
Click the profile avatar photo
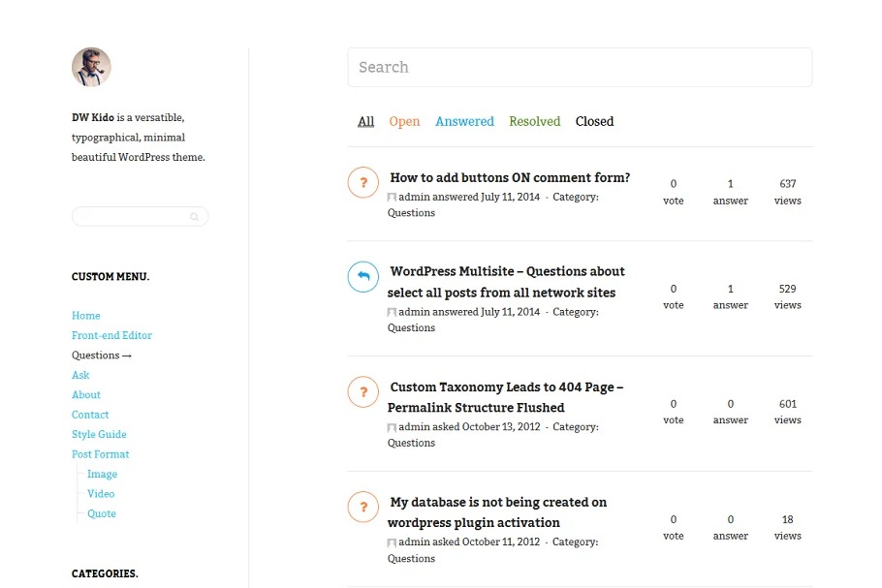[91, 68]
